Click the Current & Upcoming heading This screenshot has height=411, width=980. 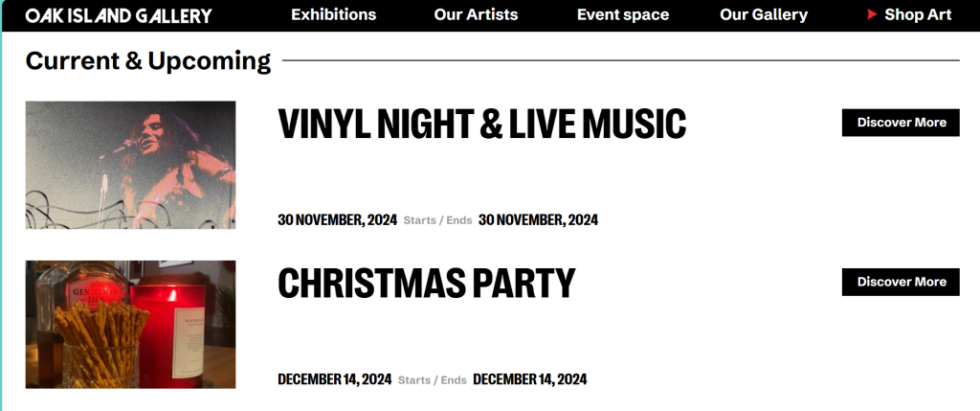(x=148, y=61)
